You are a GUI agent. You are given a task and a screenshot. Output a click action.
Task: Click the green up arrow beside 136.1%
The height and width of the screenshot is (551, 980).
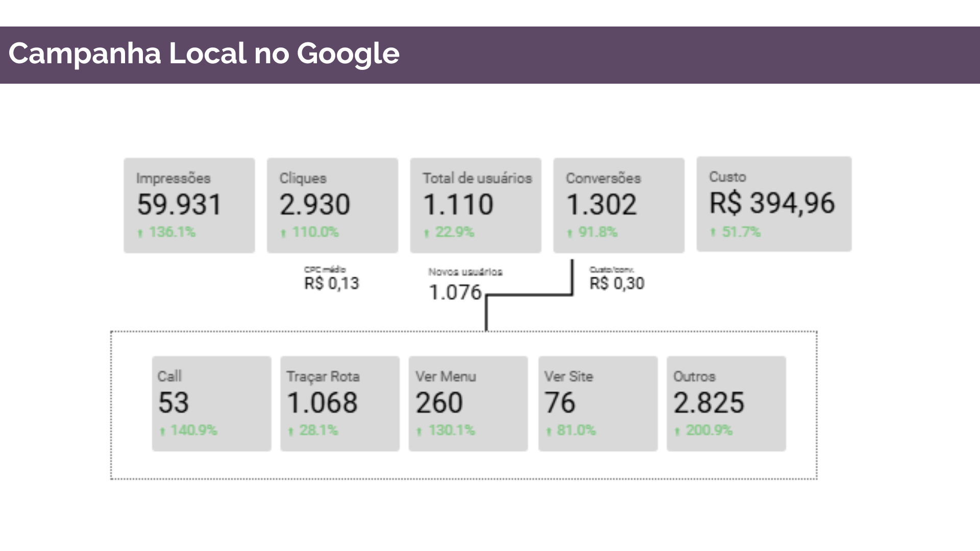pyautogui.click(x=140, y=233)
